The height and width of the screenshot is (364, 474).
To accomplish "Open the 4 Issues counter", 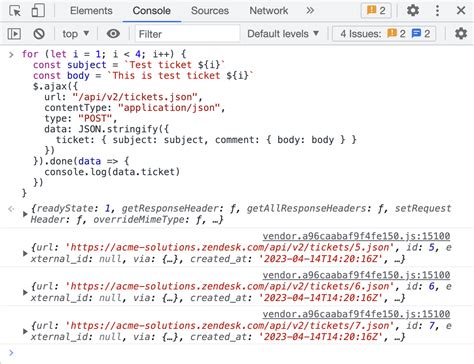I will [384, 34].
